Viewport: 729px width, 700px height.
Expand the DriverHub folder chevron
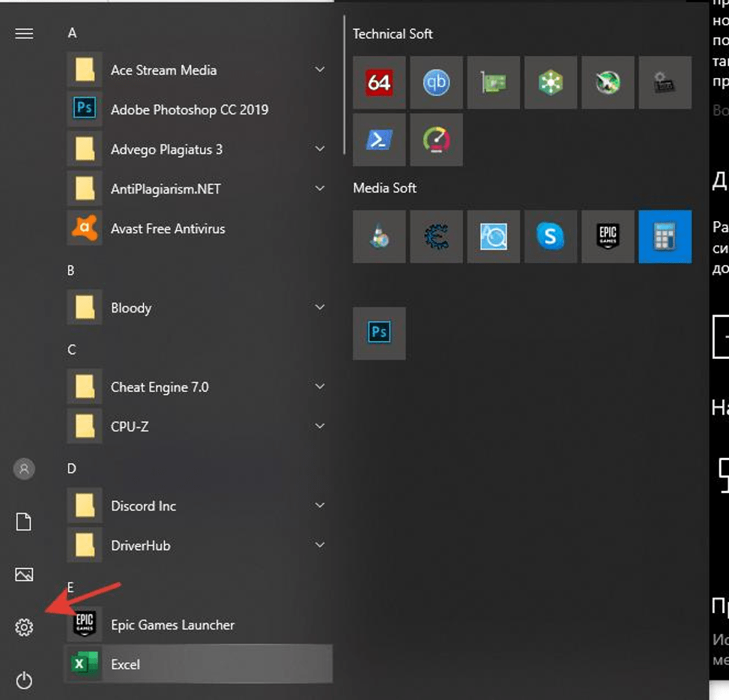point(320,545)
